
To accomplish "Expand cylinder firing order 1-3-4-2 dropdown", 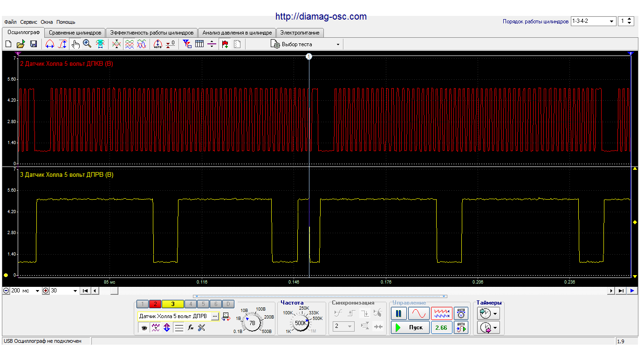I will [612, 21].
